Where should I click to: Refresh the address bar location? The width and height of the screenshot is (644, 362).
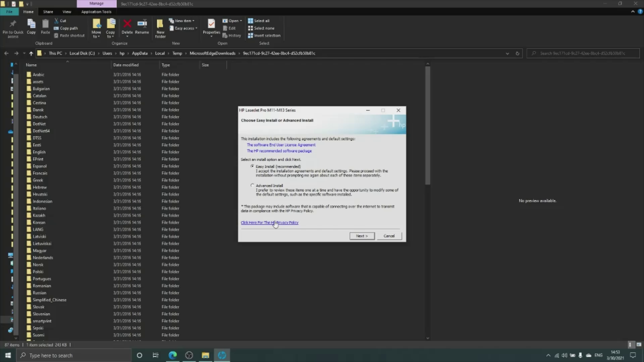point(518,53)
